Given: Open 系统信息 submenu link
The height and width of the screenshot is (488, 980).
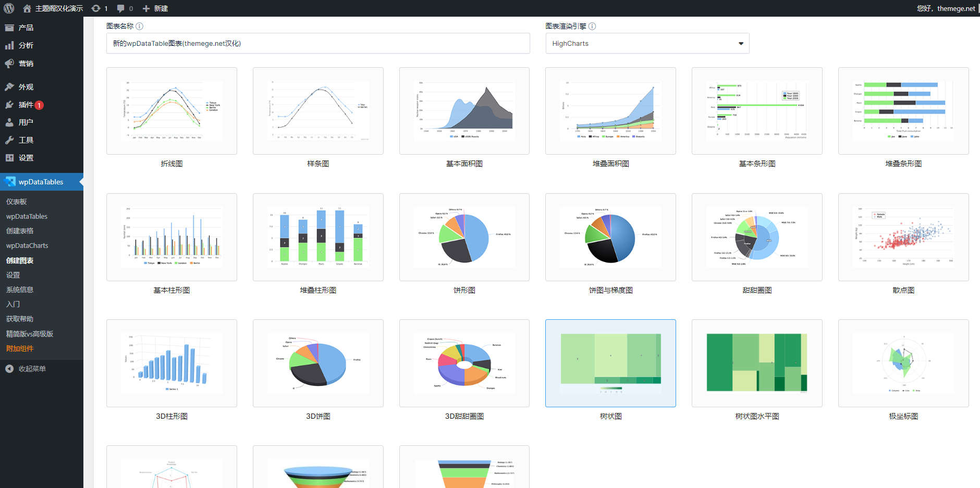Looking at the screenshot, I should [20, 290].
